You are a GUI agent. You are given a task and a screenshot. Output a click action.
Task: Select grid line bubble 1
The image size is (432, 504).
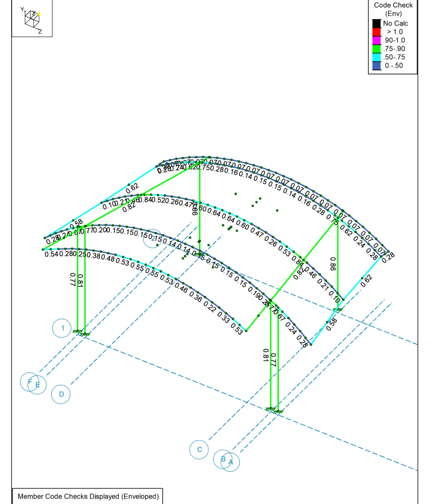(62, 328)
